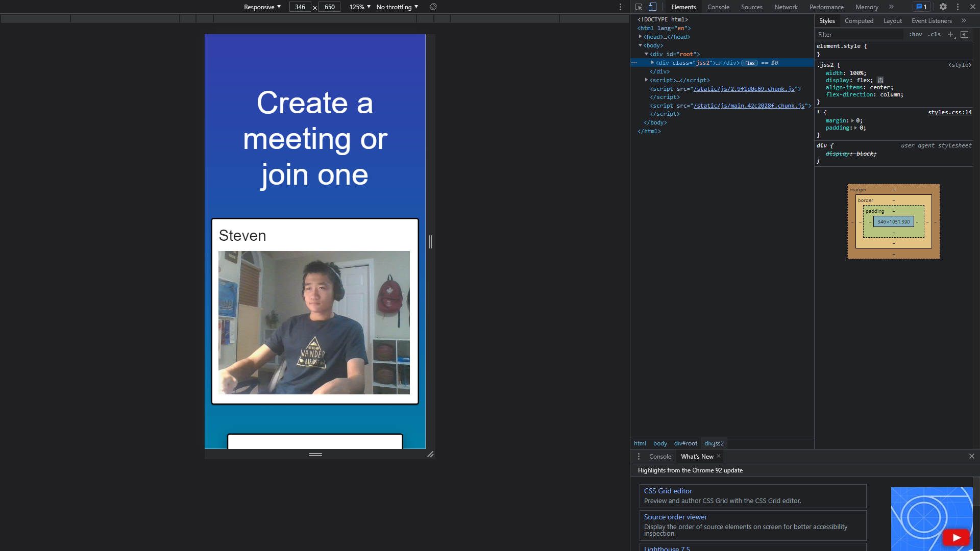This screenshot has width=980, height=551.
Task: Click the new style rule plus icon
Action: coord(950,34)
